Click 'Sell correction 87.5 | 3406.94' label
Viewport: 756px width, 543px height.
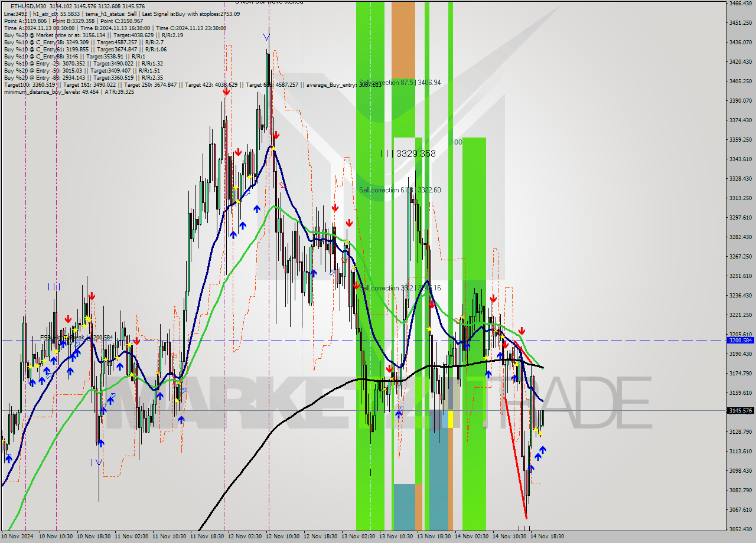click(400, 83)
